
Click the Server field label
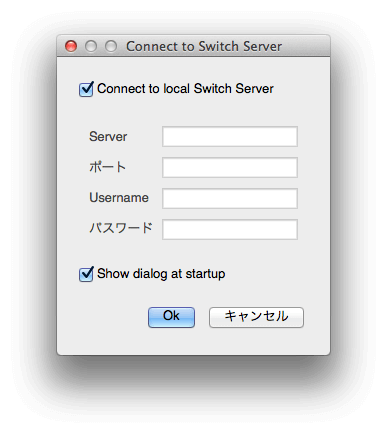coord(108,137)
